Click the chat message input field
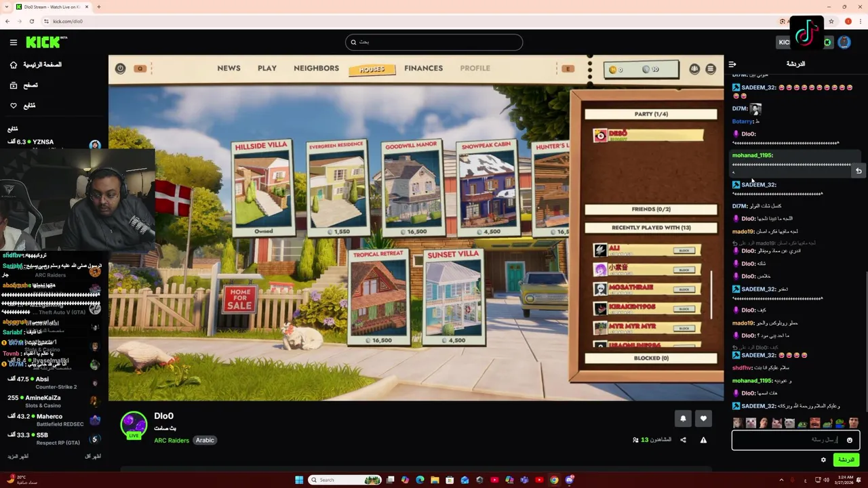 tap(795, 440)
